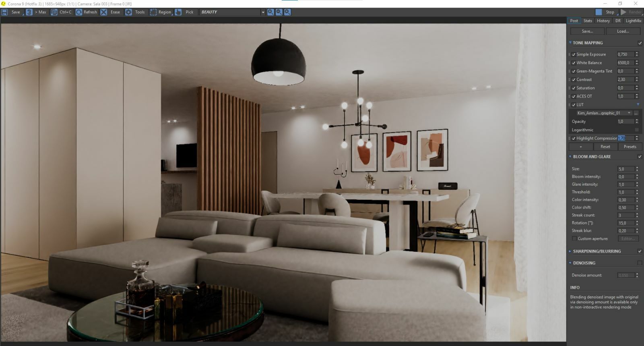Expand the Sharpening/Blurring section
644x346 pixels.
click(x=570, y=251)
